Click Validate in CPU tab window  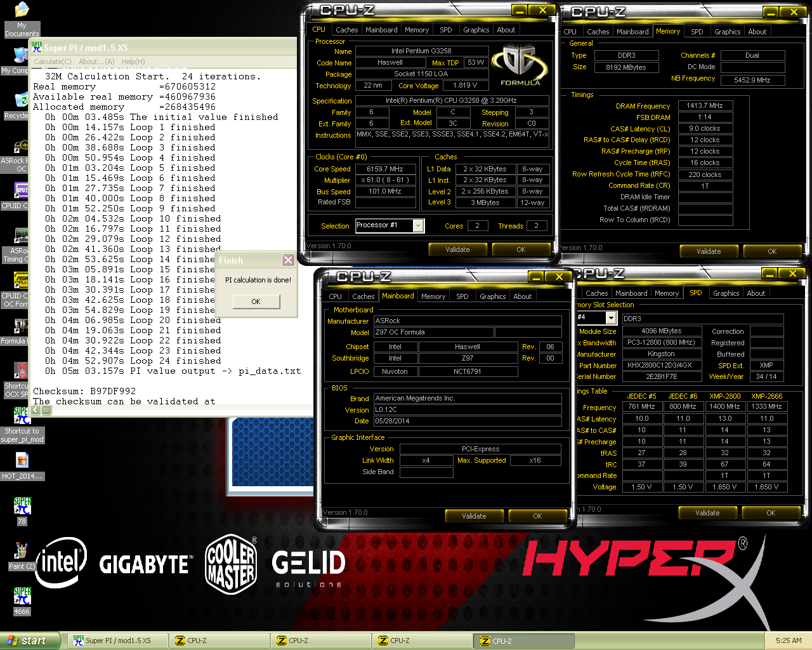[457, 249]
